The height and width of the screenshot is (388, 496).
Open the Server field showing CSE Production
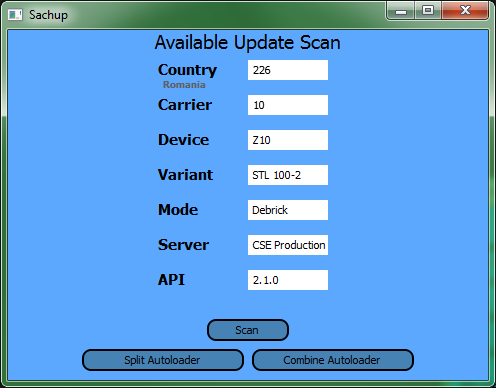[x=288, y=245]
